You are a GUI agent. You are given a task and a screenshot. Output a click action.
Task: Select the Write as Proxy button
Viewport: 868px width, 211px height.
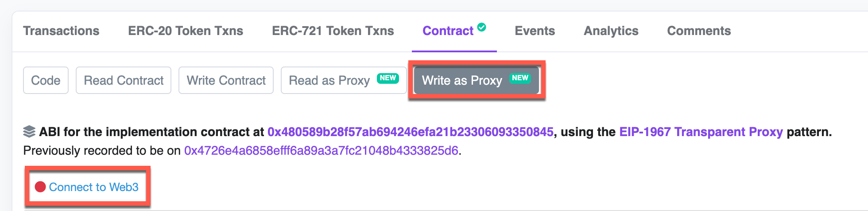click(x=476, y=80)
